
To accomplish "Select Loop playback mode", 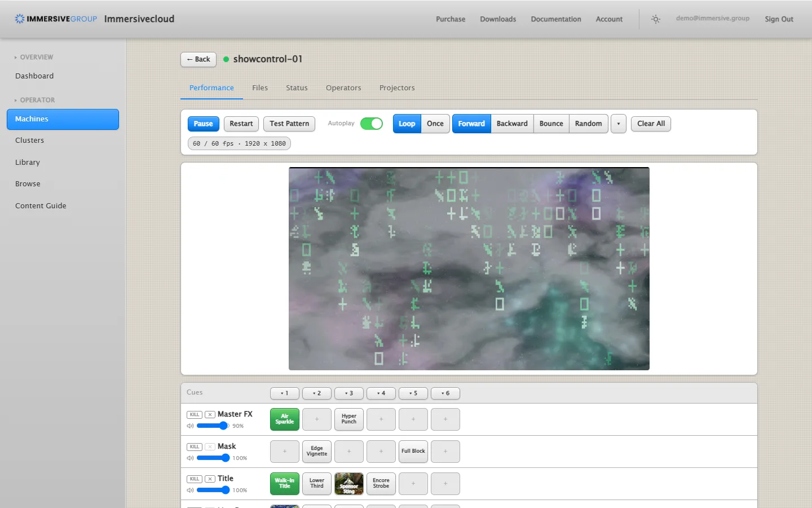I will pos(407,124).
